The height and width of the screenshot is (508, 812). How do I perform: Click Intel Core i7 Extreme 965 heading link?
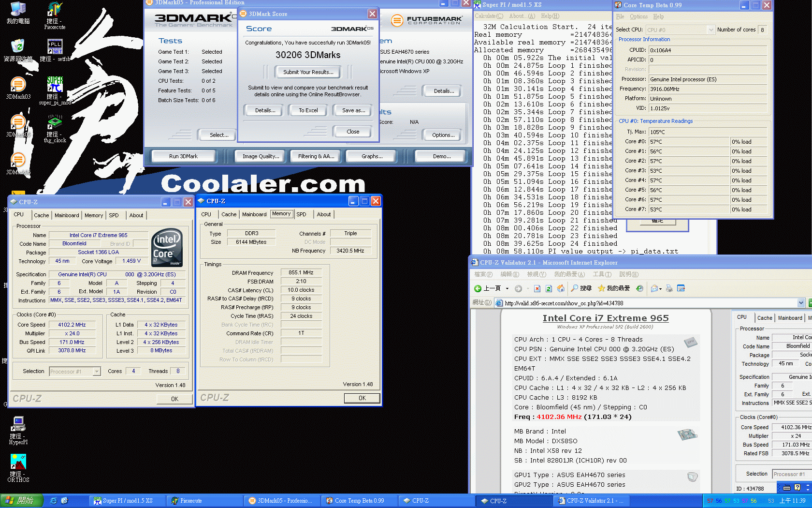(606, 318)
